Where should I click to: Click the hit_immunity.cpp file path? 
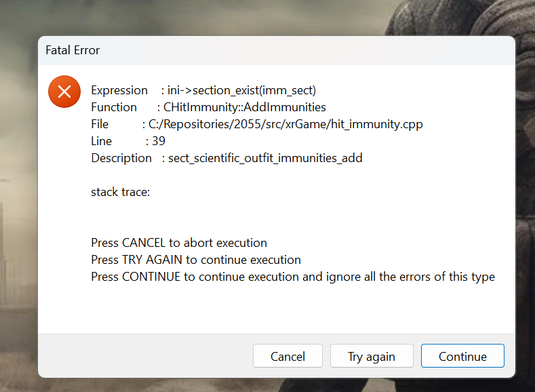(x=286, y=124)
